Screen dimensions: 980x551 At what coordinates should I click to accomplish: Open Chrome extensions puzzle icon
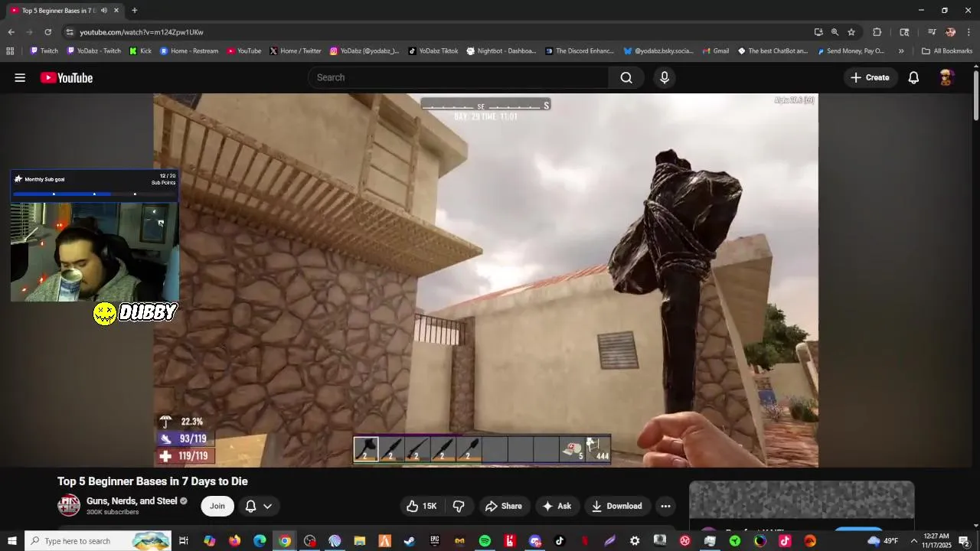point(877,32)
